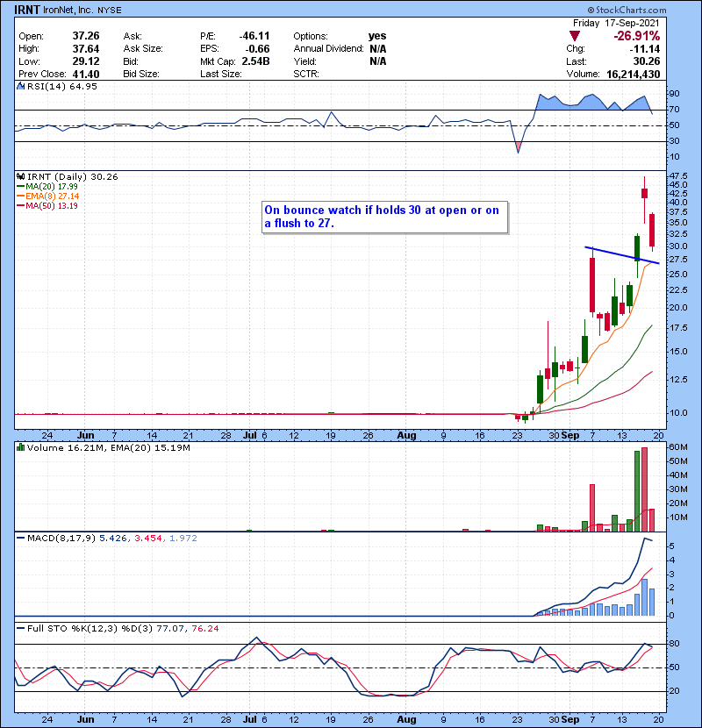Click the stochastic %D value 76.24
The height and width of the screenshot is (728, 702).
tap(205, 628)
